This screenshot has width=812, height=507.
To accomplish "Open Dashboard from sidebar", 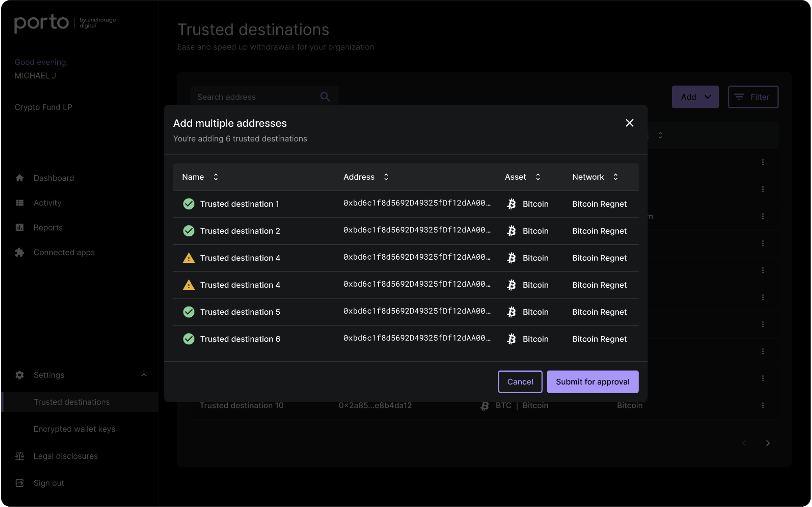I will point(53,178).
